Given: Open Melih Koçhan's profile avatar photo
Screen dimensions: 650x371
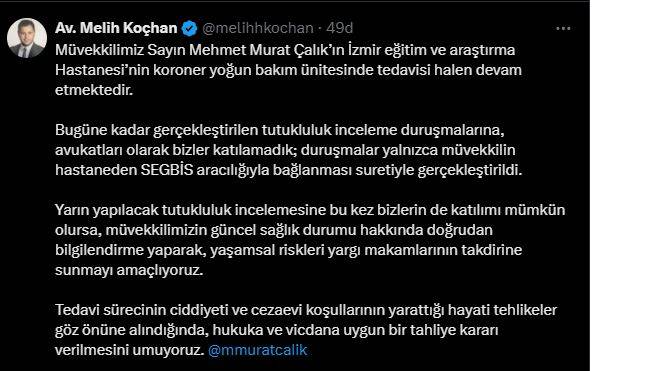Looking at the screenshot, I should (27, 38).
